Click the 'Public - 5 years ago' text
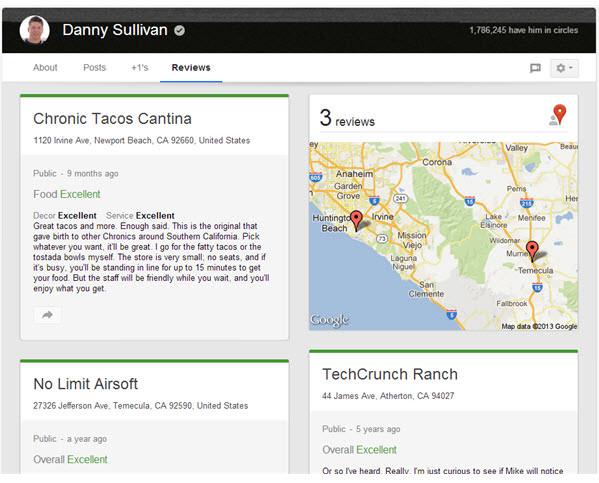599x483 pixels. [x=361, y=429]
